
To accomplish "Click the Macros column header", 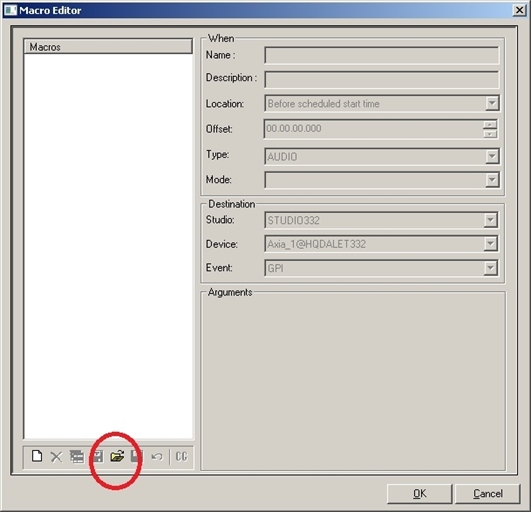I will click(x=108, y=46).
